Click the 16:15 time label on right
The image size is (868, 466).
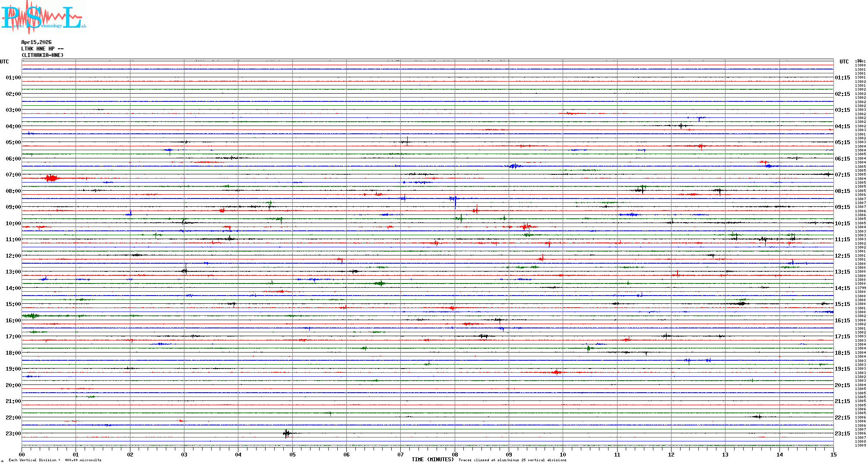tap(842, 321)
